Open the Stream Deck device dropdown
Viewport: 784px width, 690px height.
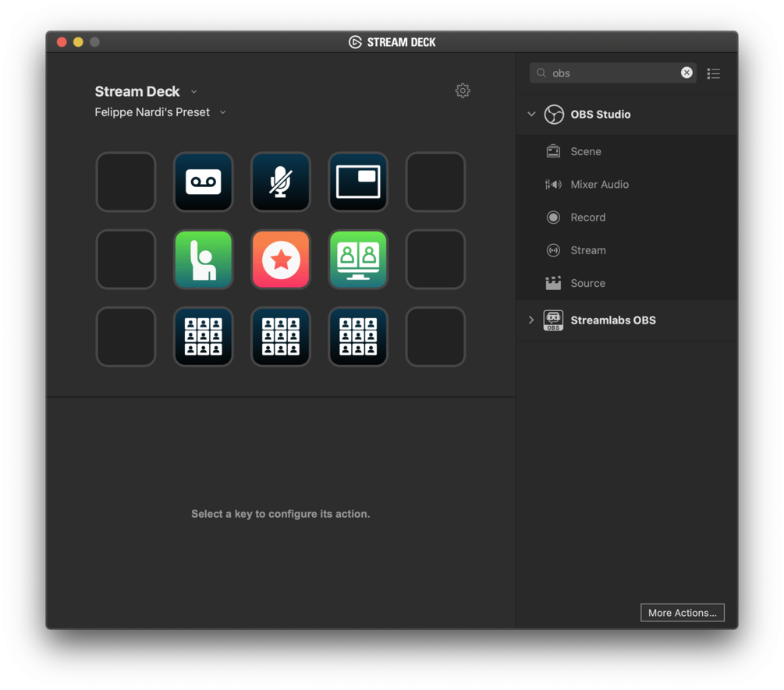point(194,91)
